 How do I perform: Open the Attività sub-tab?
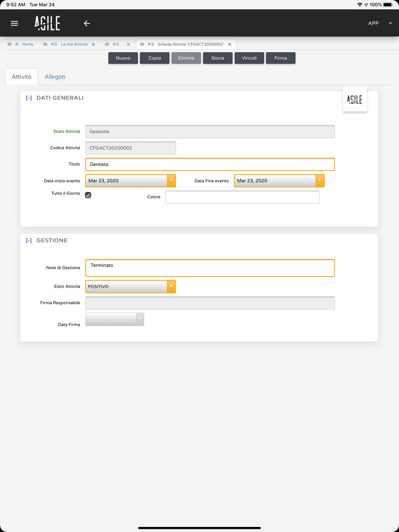pyautogui.click(x=22, y=77)
